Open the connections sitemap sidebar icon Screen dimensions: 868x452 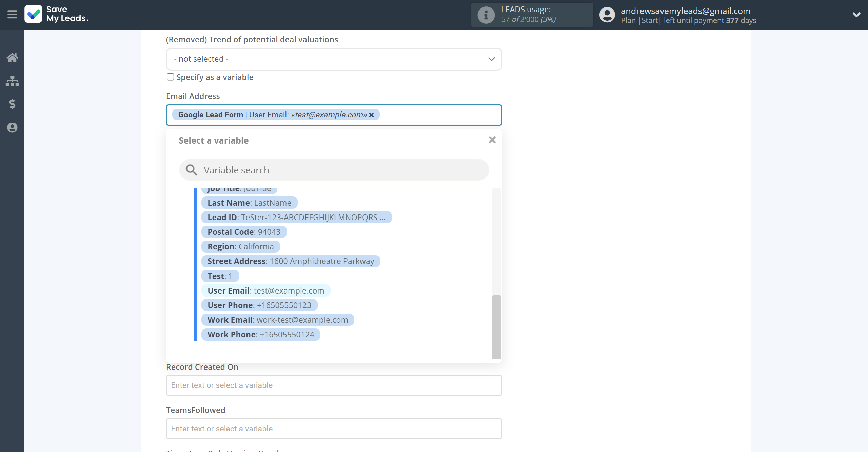coord(12,81)
